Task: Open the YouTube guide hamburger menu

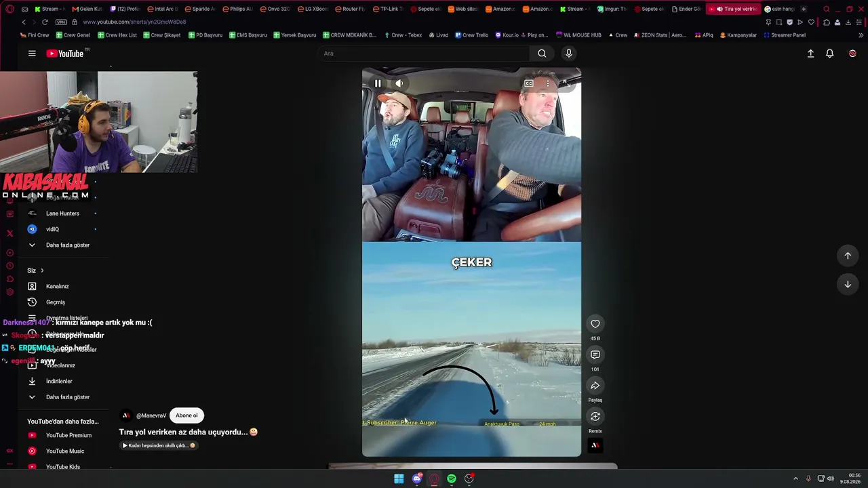Action: 32,54
